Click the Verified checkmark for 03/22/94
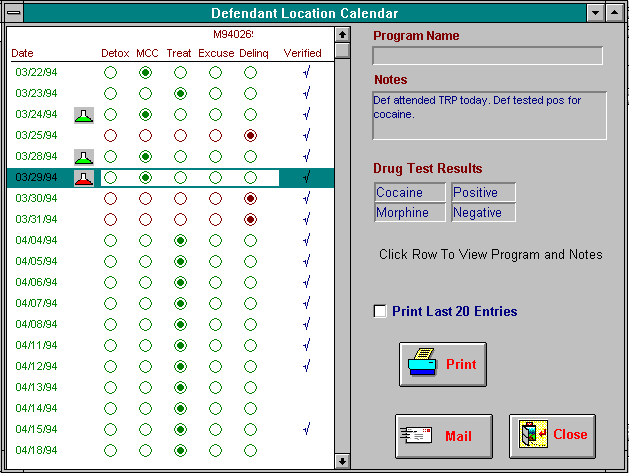Viewport: 629px width, 473px height. [x=306, y=73]
